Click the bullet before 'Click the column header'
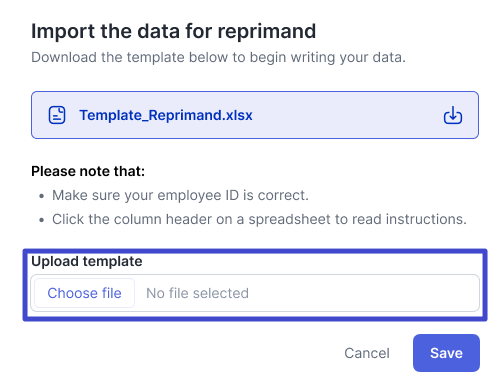The image size is (503, 392). click(x=41, y=220)
